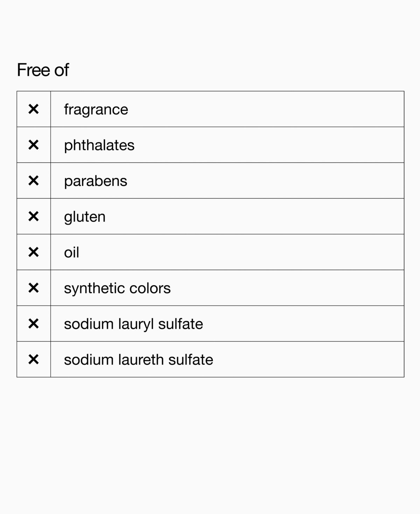The width and height of the screenshot is (420, 514).
Task: Tap the X mark in the oil row
Action: (x=34, y=252)
